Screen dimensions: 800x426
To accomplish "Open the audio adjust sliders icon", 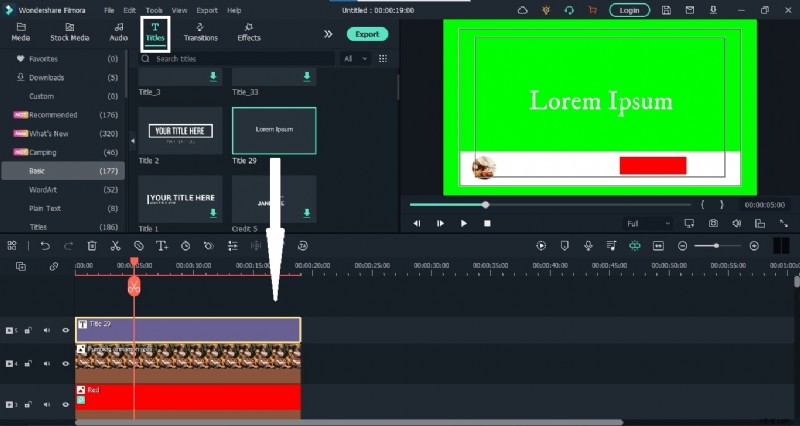I will (x=233, y=246).
